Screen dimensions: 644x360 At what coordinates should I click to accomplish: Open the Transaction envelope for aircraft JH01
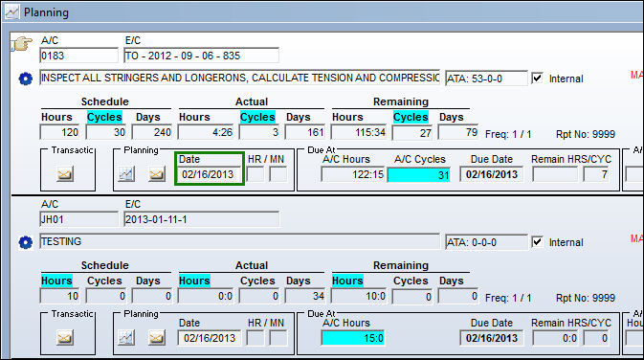pyautogui.click(x=65, y=338)
